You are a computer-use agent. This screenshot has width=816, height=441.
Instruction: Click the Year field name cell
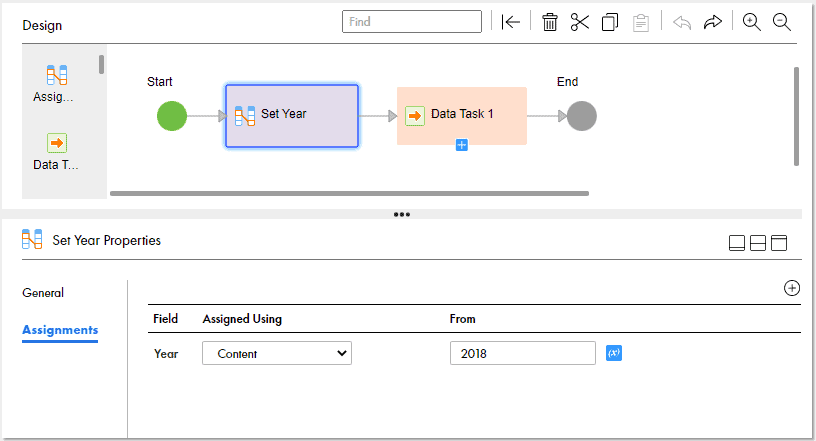pos(166,354)
